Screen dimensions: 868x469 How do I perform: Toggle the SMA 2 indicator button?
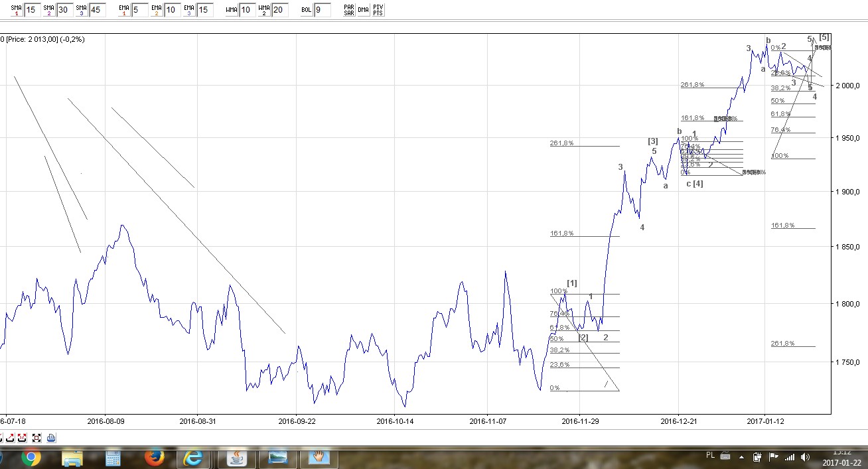pos(48,10)
